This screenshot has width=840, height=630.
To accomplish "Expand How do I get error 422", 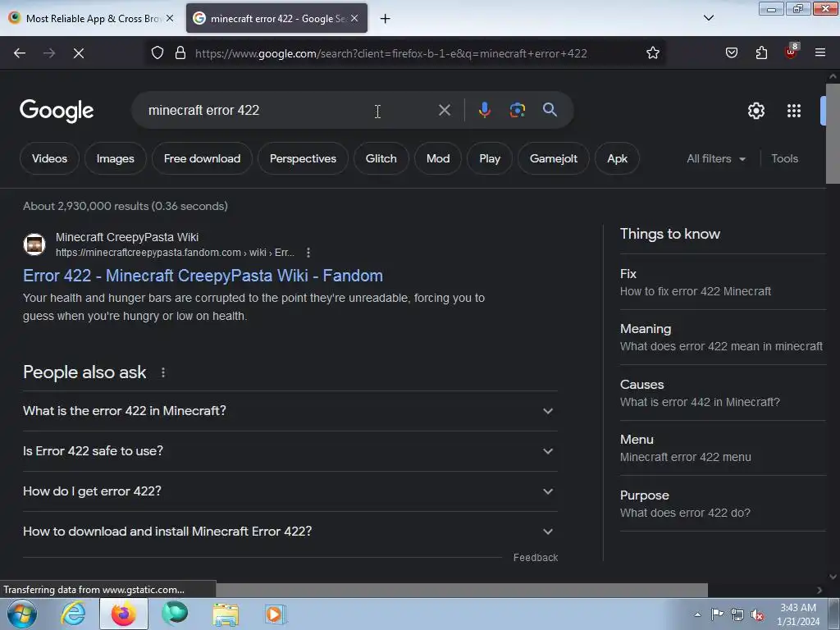I will click(x=290, y=491).
